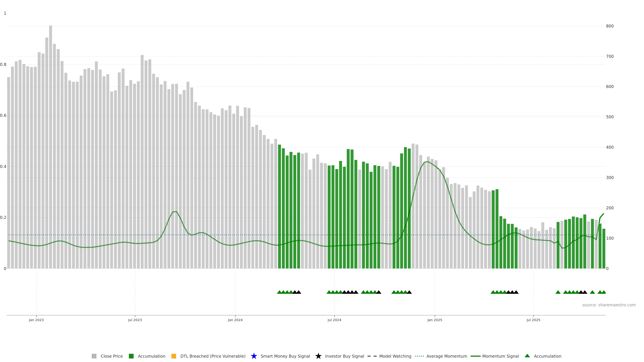Toggle the Close Price legend label
The image size is (644, 362).
click(112, 356)
